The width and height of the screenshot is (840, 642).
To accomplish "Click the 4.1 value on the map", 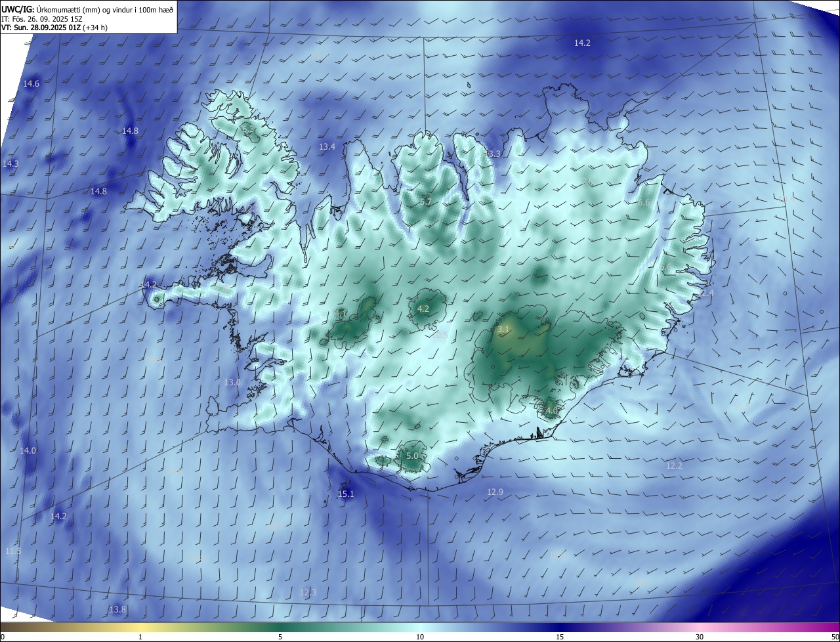I will (x=340, y=314).
